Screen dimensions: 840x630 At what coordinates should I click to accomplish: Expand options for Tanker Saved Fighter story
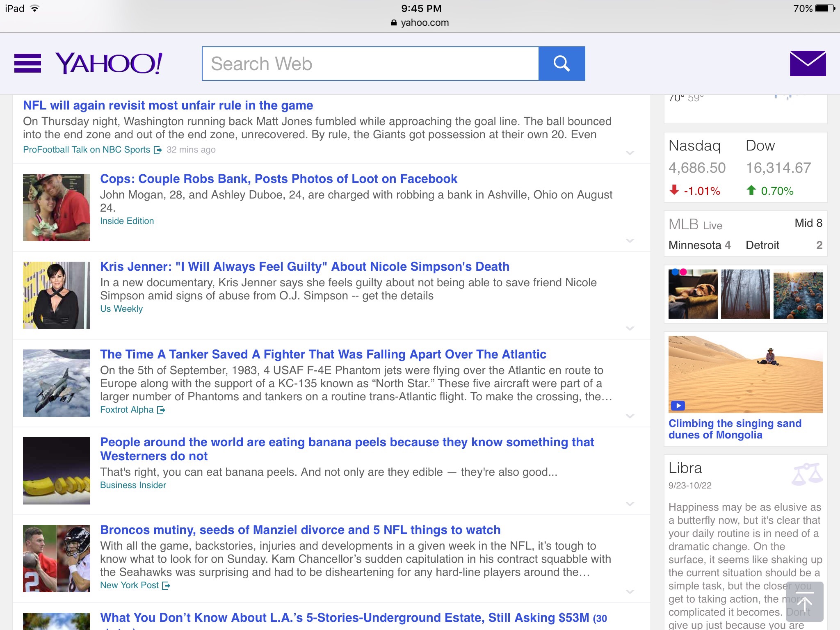point(630,416)
